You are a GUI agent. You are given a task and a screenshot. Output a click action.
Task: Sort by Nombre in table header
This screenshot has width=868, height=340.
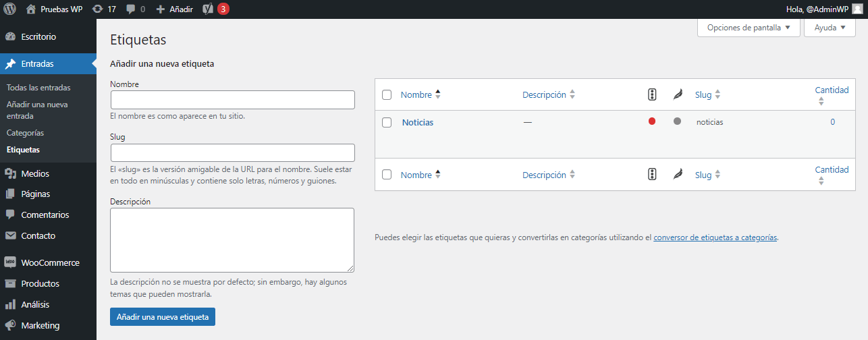pos(421,95)
